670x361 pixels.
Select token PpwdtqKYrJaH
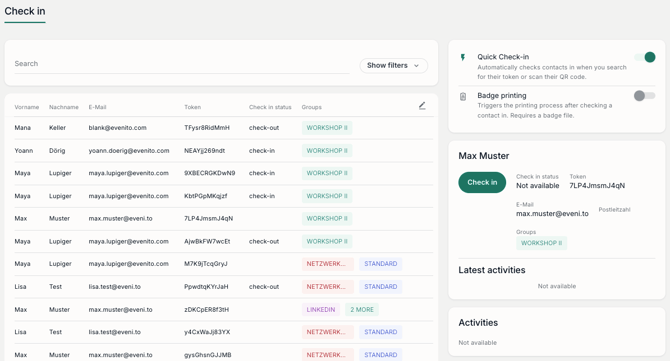click(206, 287)
